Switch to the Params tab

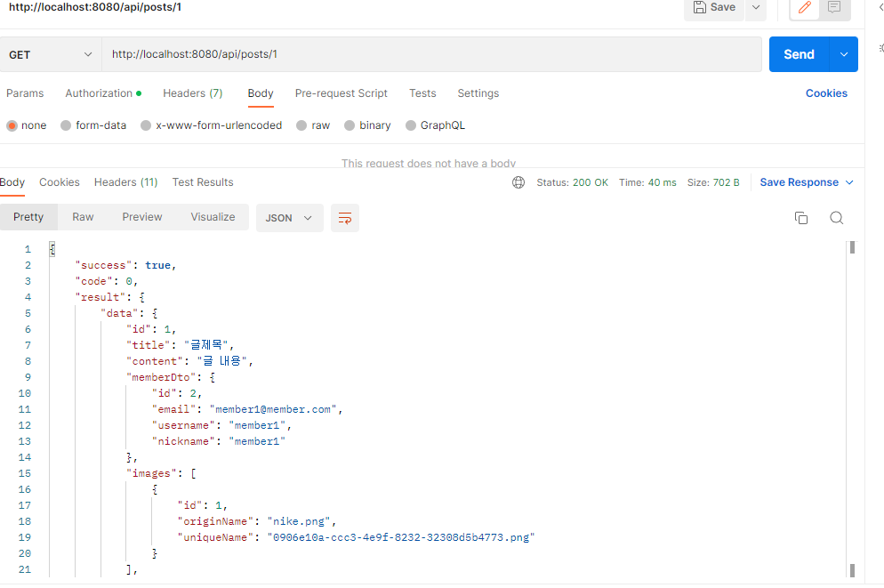point(25,93)
